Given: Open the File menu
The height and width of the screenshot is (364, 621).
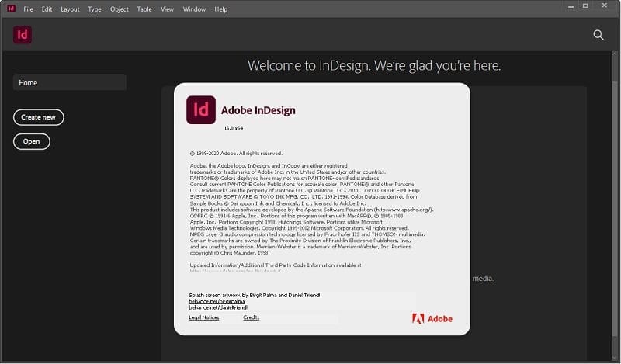Looking at the screenshot, I should (x=28, y=9).
